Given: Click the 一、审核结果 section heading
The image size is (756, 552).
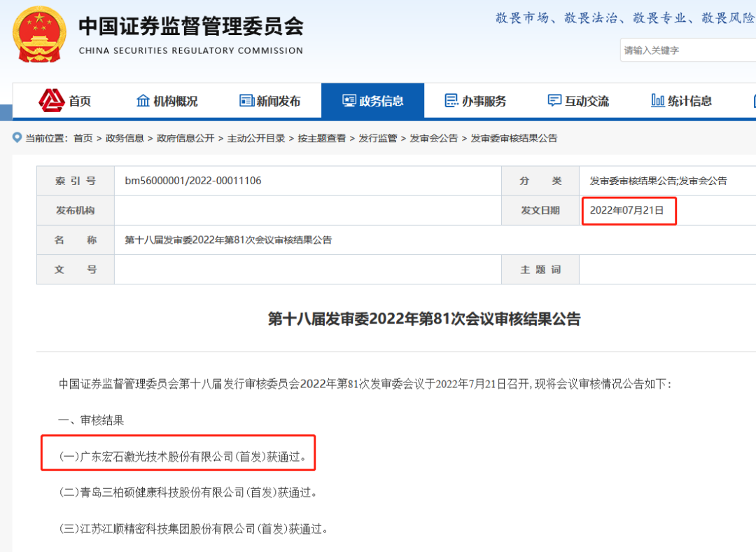Looking at the screenshot, I should 91,420.
